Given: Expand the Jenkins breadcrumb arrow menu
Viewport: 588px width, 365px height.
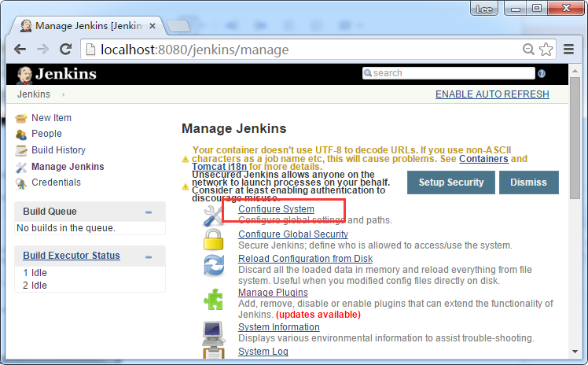Looking at the screenshot, I should 63,94.
